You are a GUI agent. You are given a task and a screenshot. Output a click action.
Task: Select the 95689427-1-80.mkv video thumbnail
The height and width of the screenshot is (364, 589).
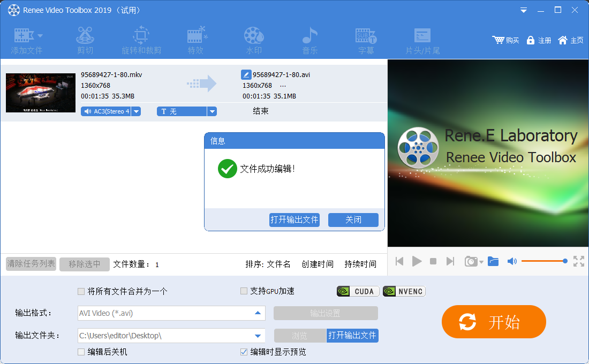point(41,93)
